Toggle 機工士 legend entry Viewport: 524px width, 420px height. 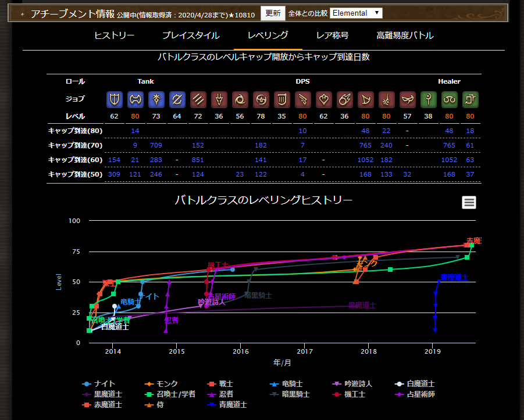coord(349,394)
